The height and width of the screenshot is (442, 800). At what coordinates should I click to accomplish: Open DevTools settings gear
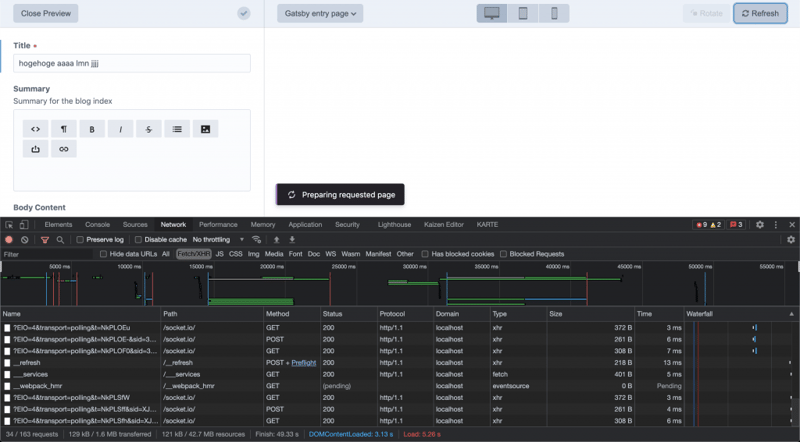pyautogui.click(x=759, y=225)
